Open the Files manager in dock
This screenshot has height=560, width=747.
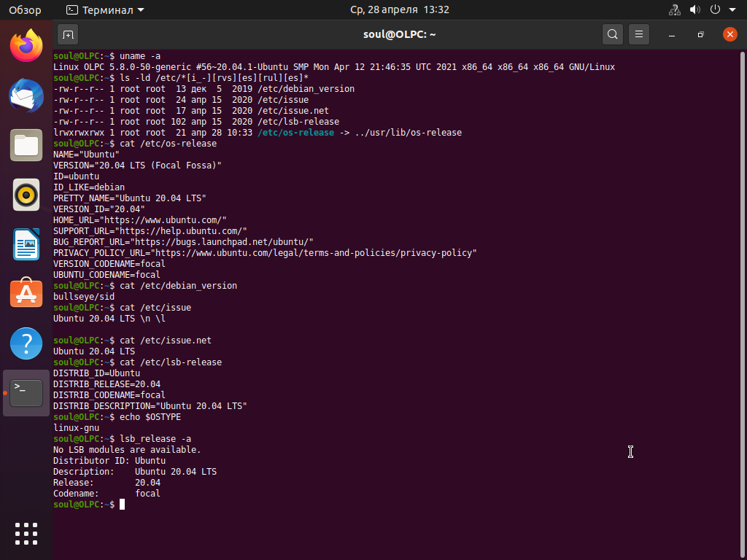coord(26,145)
